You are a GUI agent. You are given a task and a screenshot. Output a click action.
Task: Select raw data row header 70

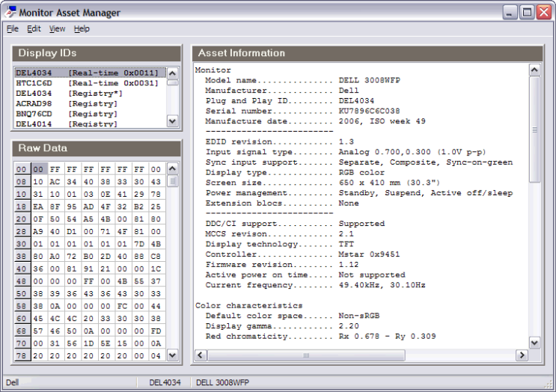point(22,343)
